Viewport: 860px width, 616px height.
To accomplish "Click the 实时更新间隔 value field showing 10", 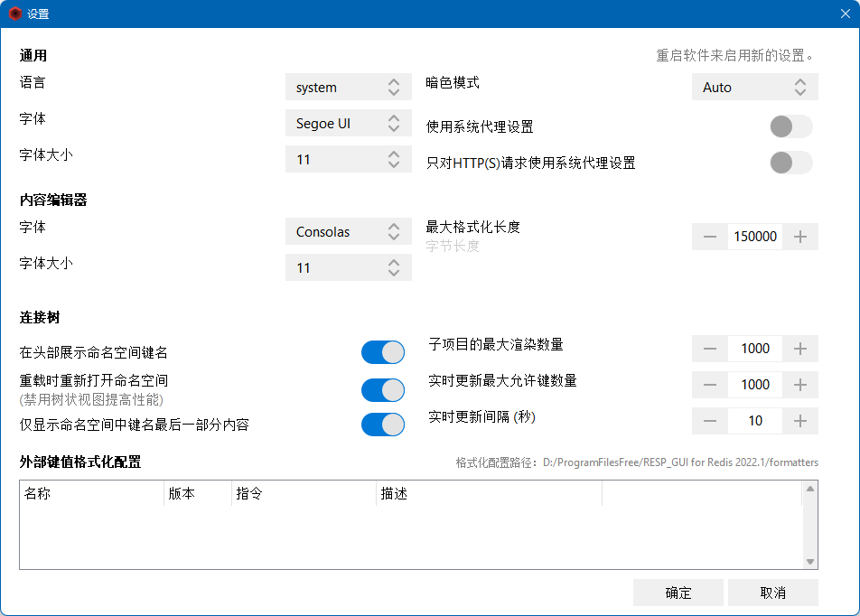I will 755,421.
